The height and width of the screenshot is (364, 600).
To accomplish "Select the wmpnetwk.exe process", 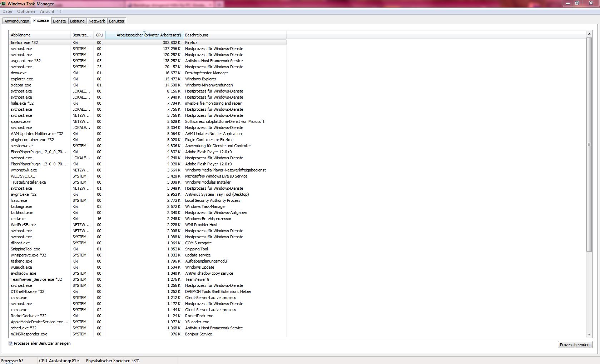I will pyautogui.click(x=147, y=170).
